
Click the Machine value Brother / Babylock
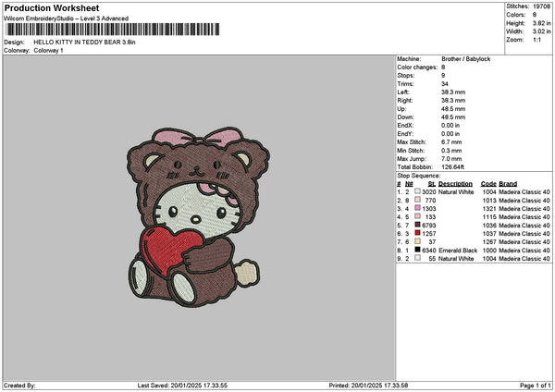pos(466,59)
